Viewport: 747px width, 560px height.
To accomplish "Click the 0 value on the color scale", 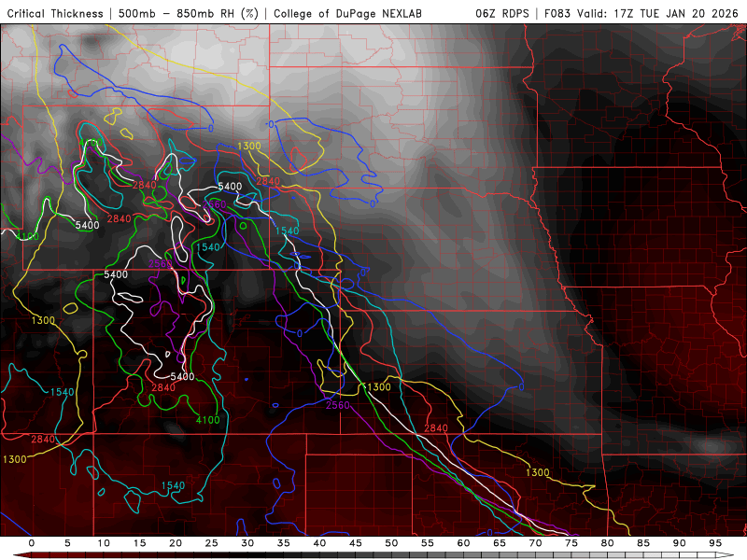I will (32, 543).
